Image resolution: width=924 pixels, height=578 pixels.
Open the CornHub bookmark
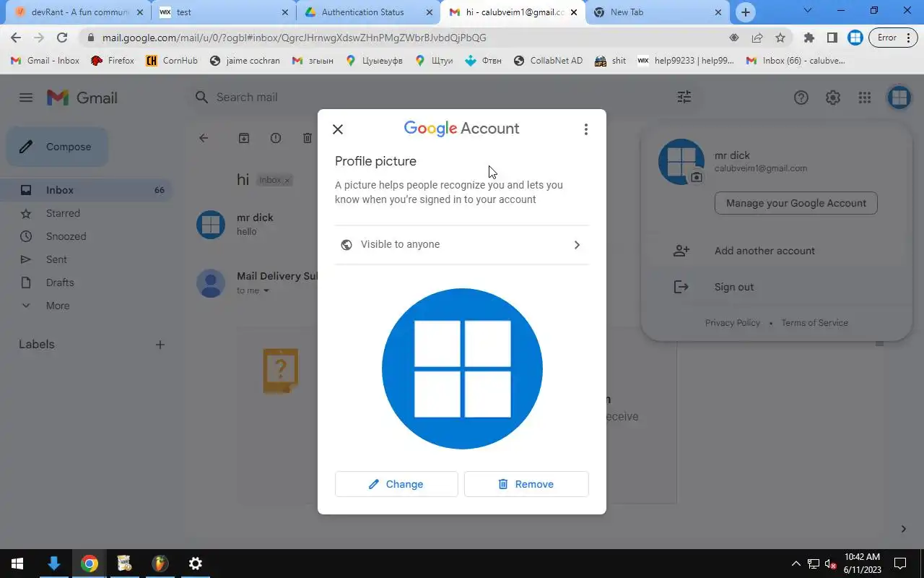point(172,61)
